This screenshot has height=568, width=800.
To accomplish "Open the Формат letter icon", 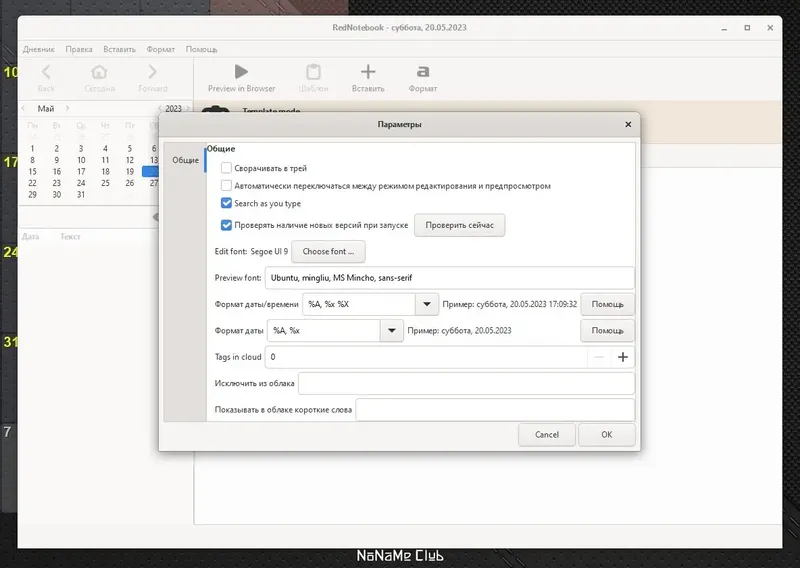I will tap(422, 72).
